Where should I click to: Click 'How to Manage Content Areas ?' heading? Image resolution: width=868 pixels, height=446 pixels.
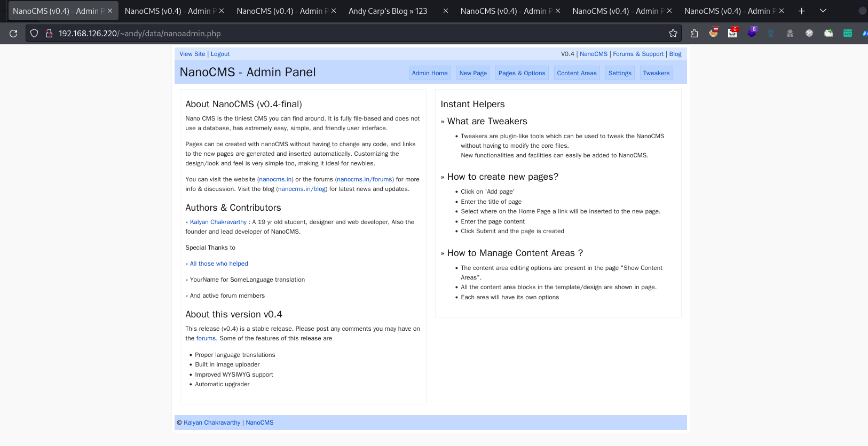[515, 253]
